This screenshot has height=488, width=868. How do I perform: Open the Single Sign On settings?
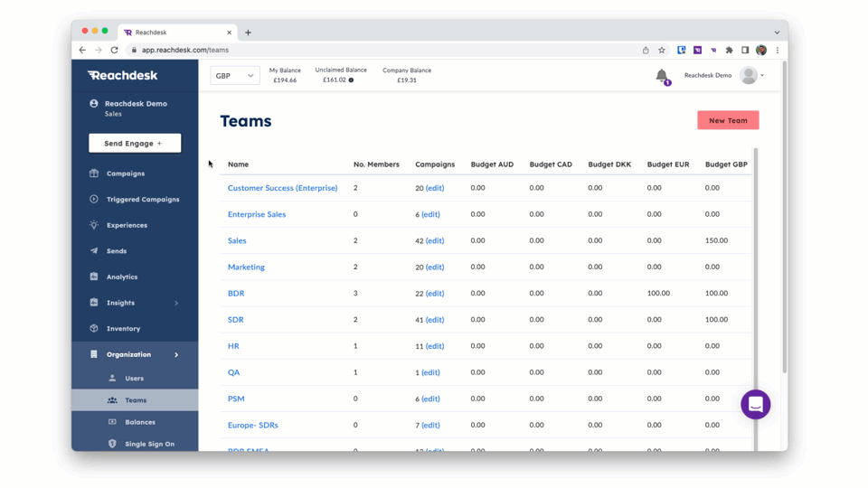[149, 444]
